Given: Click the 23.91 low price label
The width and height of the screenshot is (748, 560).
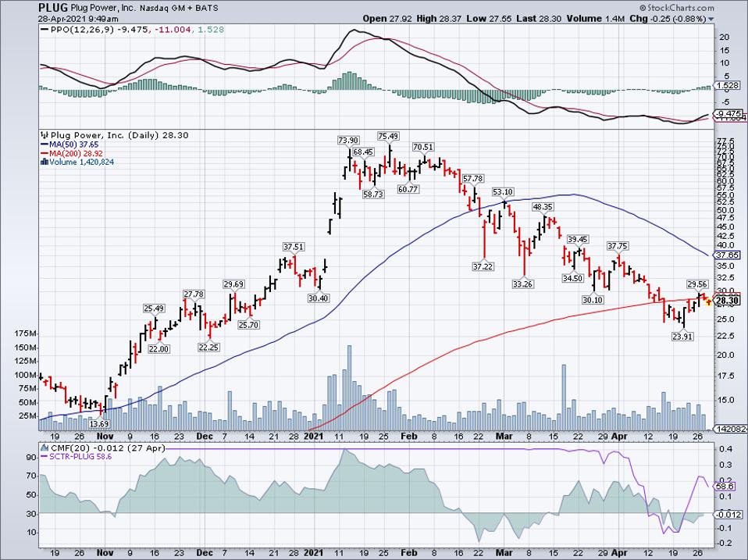Looking at the screenshot, I should [682, 337].
